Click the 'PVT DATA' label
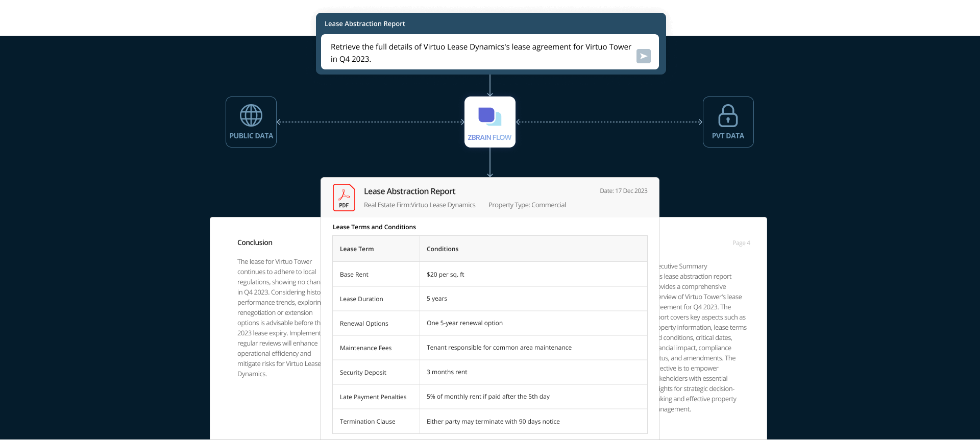The height and width of the screenshot is (440, 980). point(728,136)
